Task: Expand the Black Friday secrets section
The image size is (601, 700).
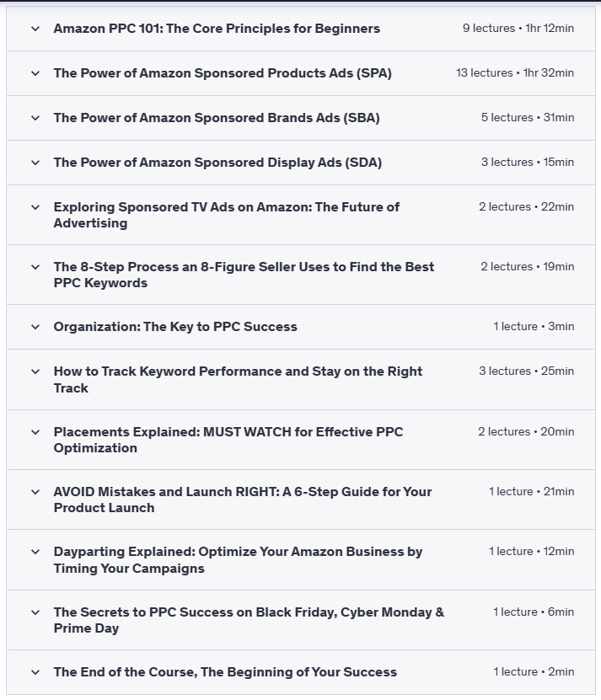Action: 35,612
